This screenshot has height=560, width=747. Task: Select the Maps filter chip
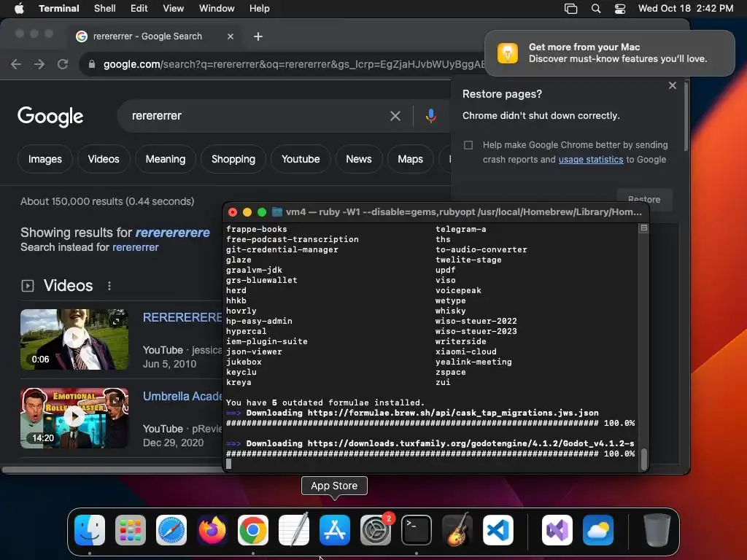coord(410,159)
